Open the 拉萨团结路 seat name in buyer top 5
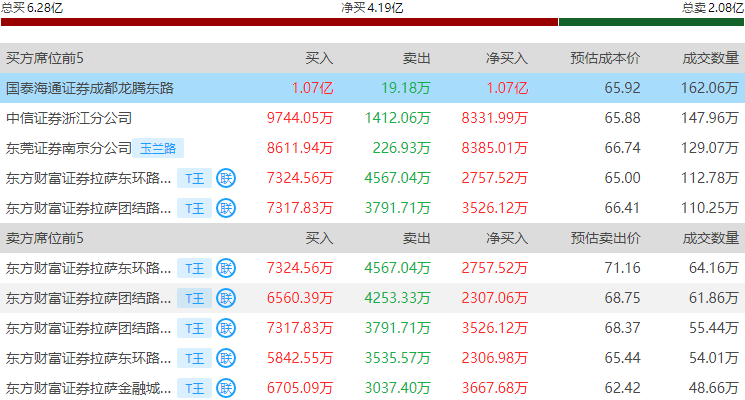The image size is (745, 400). (88, 209)
